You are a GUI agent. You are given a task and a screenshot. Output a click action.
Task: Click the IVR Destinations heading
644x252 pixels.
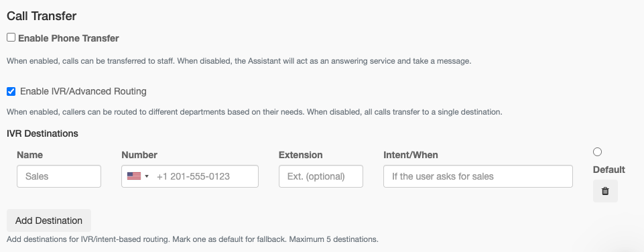pos(42,133)
